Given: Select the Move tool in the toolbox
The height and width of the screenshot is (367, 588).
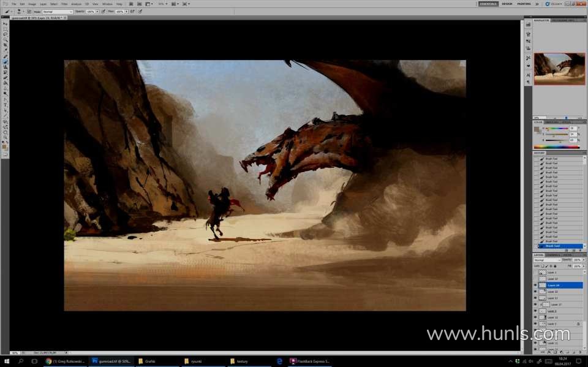Looking at the screenshot, I should click(6, 23).
